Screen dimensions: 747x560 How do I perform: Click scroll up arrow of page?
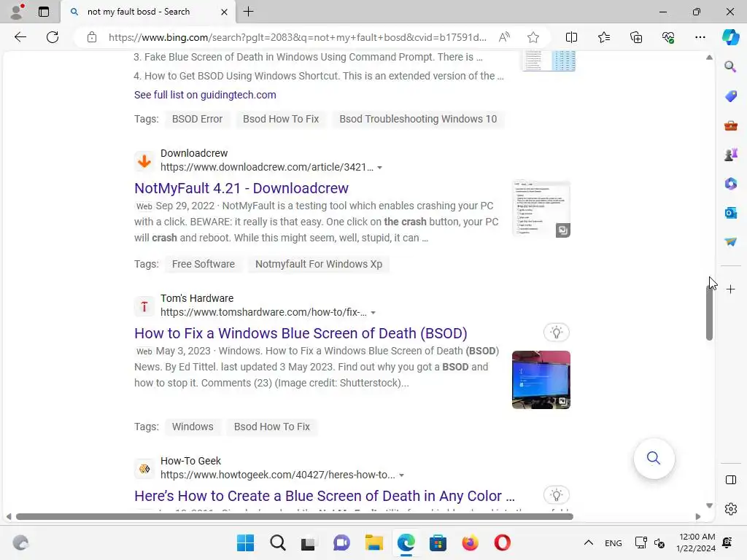tap(709, 57)
